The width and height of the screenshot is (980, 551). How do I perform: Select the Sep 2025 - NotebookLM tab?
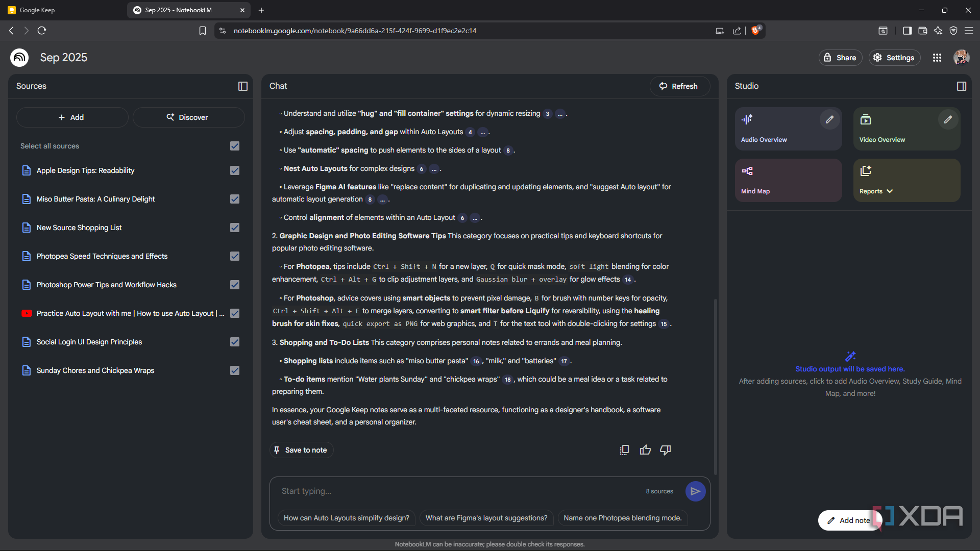tap(189, 10)
